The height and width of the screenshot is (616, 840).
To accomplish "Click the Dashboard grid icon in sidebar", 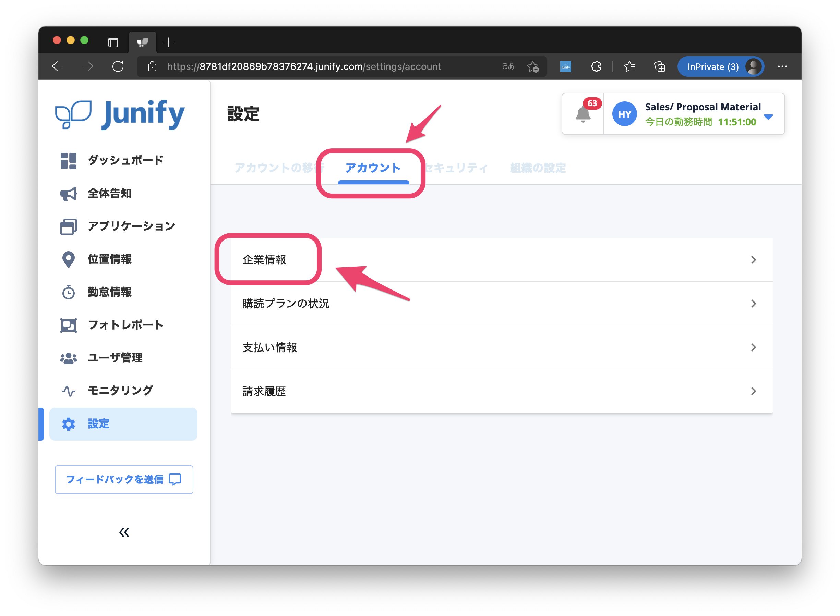I will [x=68, y=161].
